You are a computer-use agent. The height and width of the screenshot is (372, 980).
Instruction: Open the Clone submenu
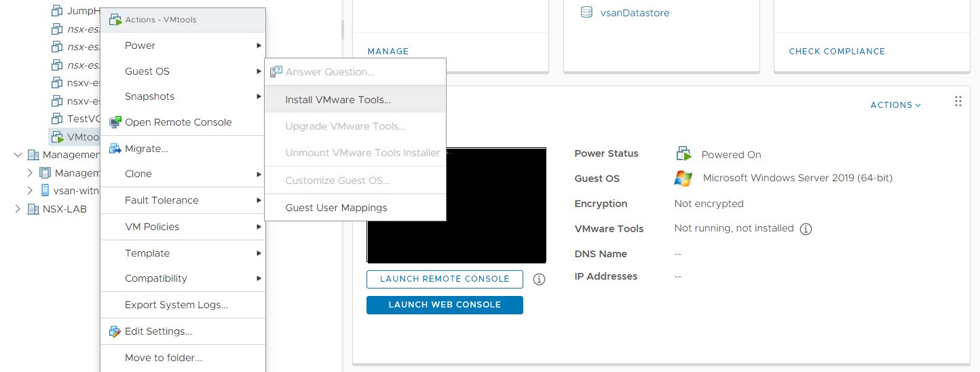coord(183,174)
